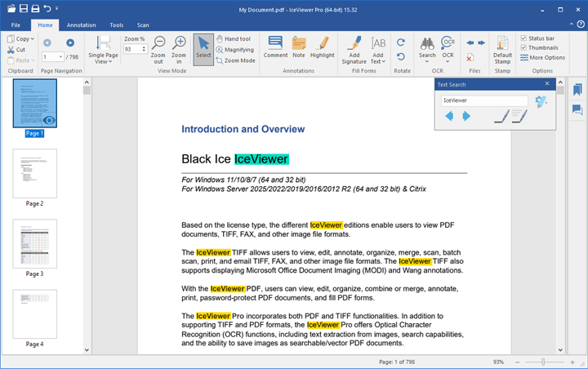Switch to the Scan tab
588x369 pixels.
tap(143, 25)
